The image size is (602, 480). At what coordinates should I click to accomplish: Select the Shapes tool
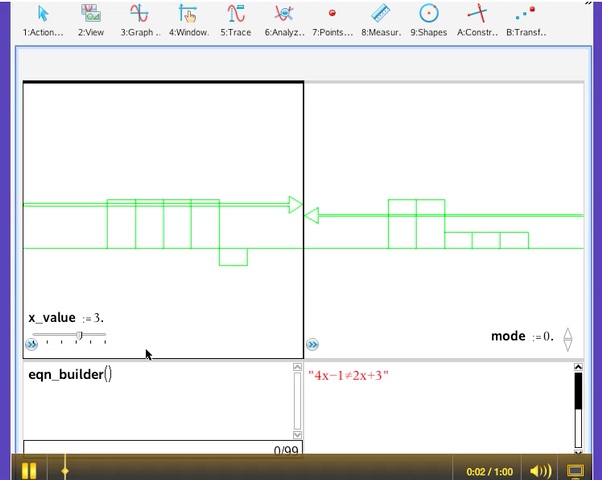pyautogui.click(x=428, y=14)
